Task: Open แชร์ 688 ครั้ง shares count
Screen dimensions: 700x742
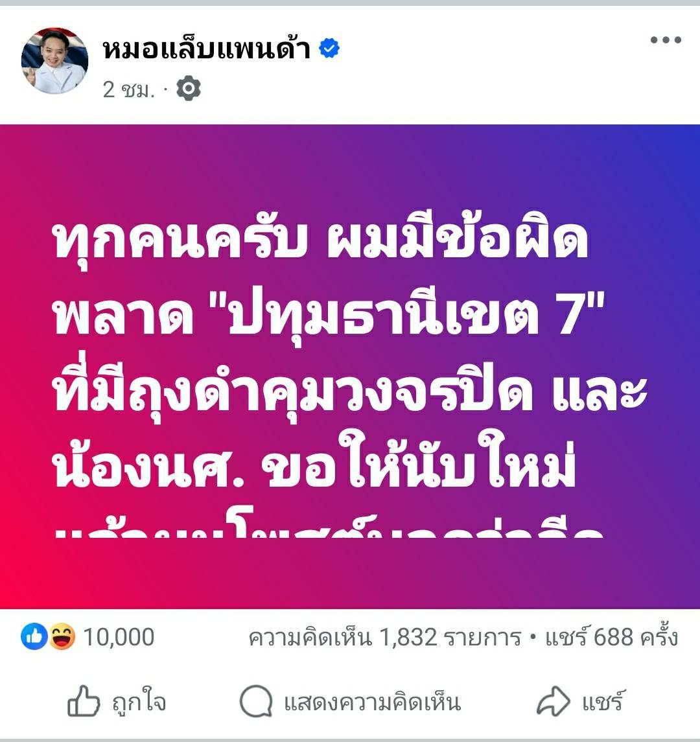Action: tap(611, 636)
